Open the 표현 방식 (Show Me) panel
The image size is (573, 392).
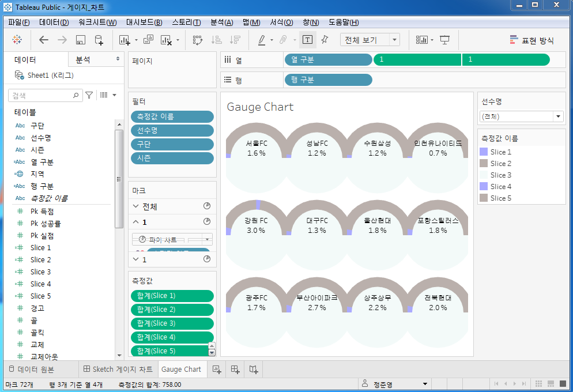click(x=531, y=40)
